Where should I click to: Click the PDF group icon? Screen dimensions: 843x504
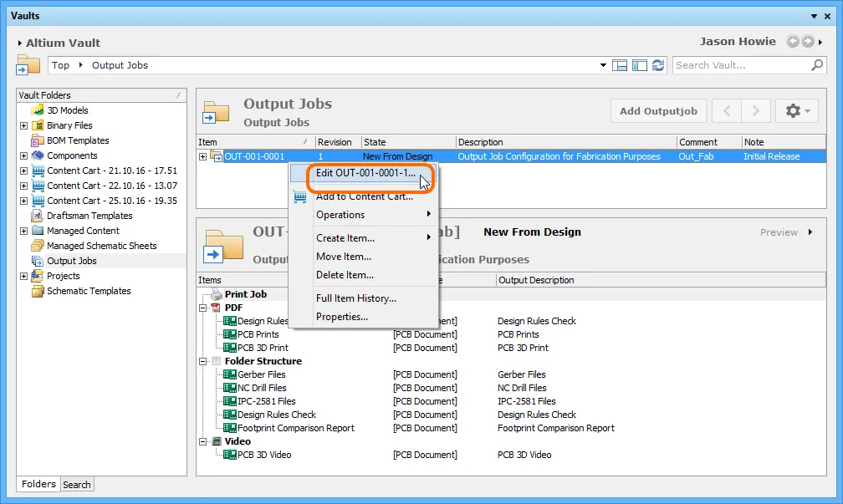(x=216, y=308)
